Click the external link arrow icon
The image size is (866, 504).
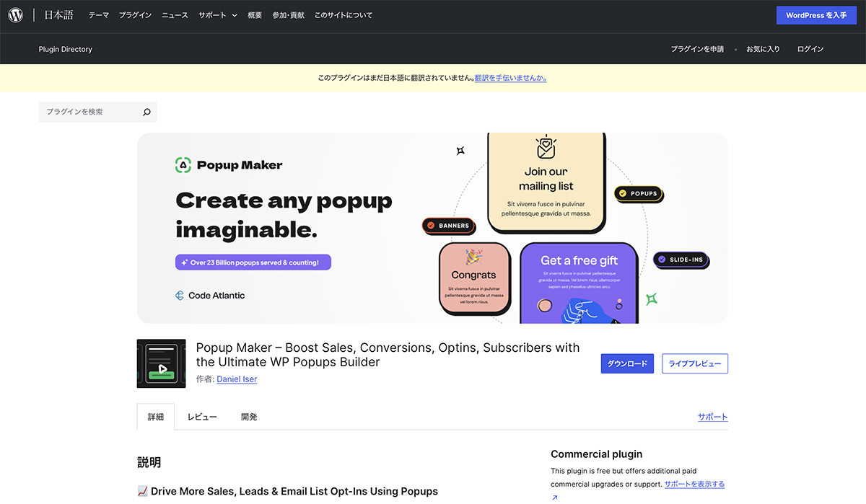[554, 497]
